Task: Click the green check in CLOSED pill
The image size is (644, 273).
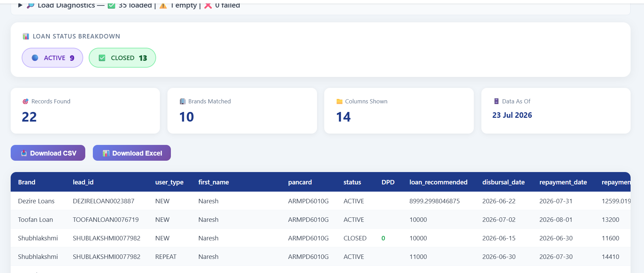Action: [x=102, y=58]
